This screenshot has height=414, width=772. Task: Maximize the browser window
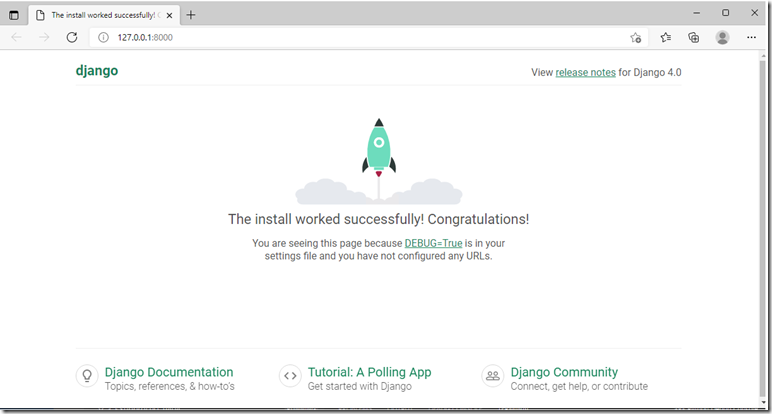click(x=726, y=13)
